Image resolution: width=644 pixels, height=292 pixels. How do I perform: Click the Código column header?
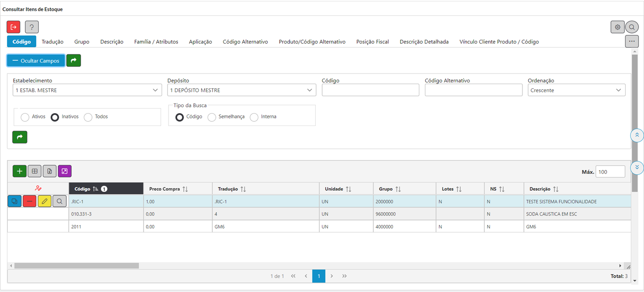point(106,189)
